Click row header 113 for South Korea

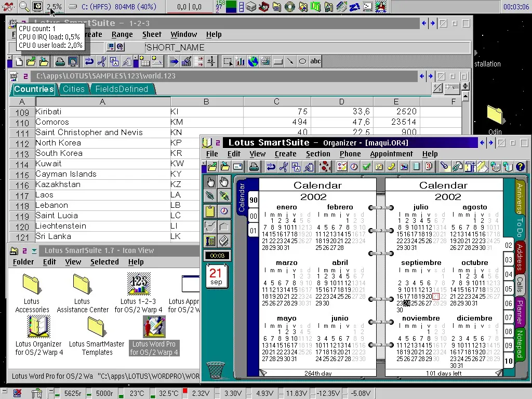tap(22, 154)
